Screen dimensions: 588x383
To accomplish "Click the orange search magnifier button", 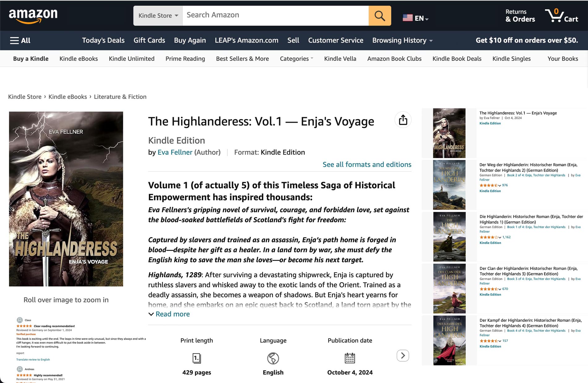I will pyautogui.click(x=379, y=15).
